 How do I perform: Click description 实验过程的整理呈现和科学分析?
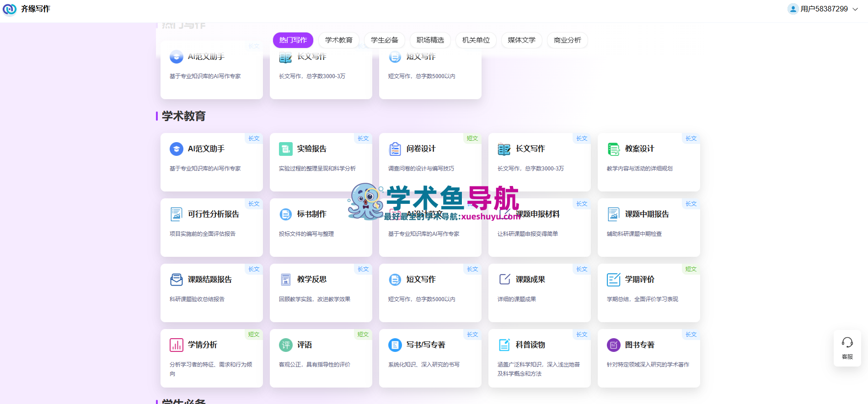click(x=317, y=169)
